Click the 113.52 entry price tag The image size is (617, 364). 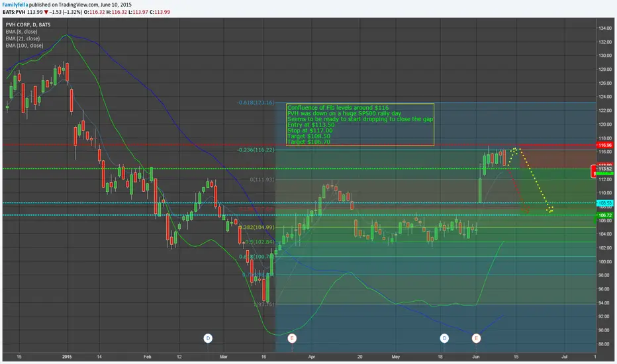point(605,169)
